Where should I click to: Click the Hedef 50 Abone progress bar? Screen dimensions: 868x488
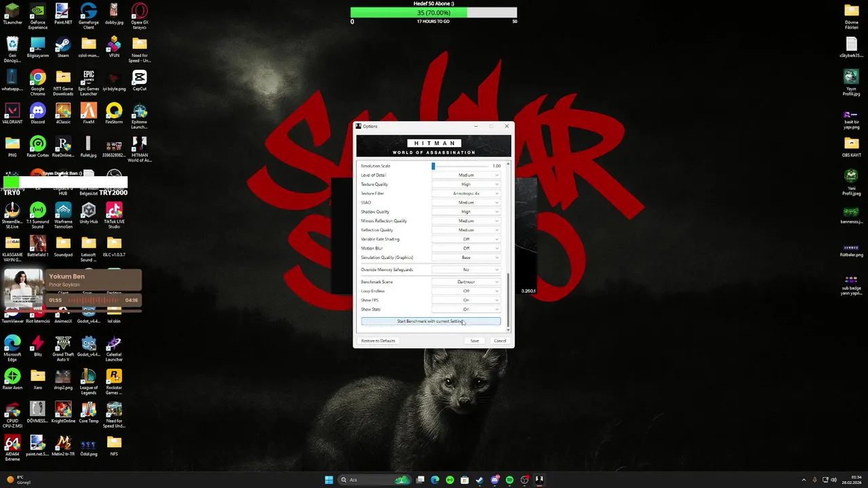click(433, 12)
